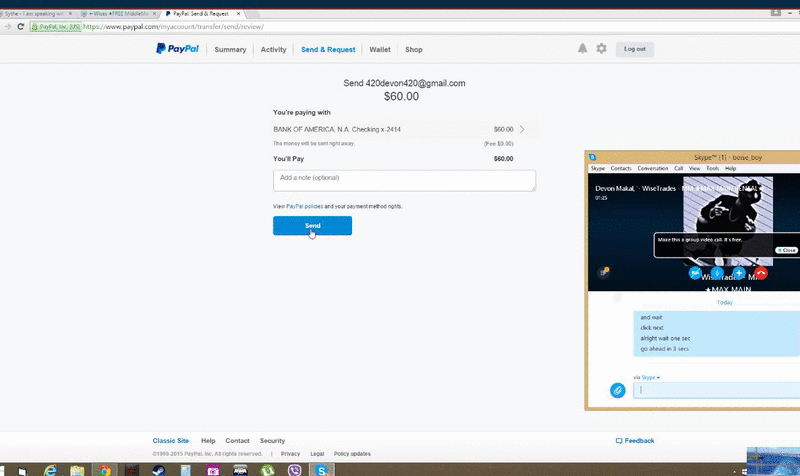Click Skype logo in window title bar

[x=592, y=157]
